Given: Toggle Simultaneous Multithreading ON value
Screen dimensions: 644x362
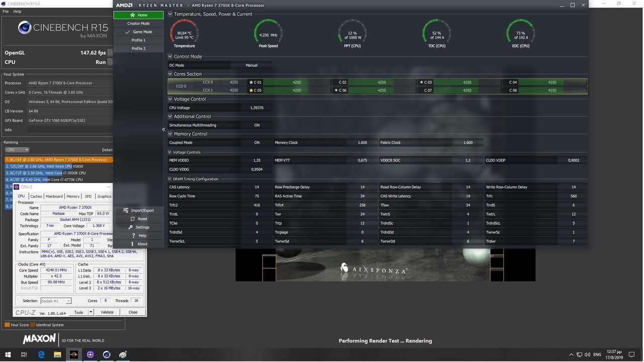Looking at the screenshot, I should (257, 125).
